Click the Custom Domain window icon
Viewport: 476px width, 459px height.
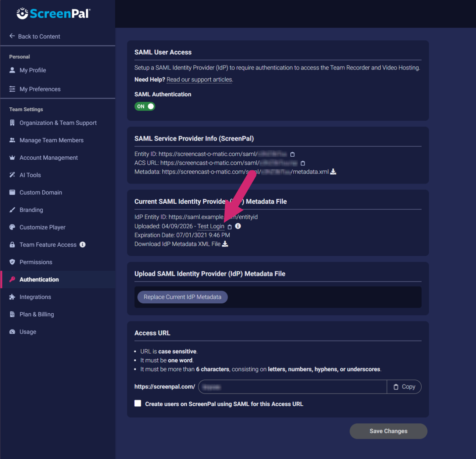tap(12, 192)
